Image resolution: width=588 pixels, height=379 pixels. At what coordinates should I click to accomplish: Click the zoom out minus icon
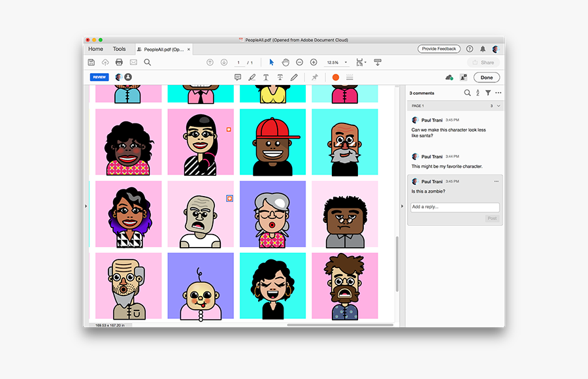pos(299,62)
